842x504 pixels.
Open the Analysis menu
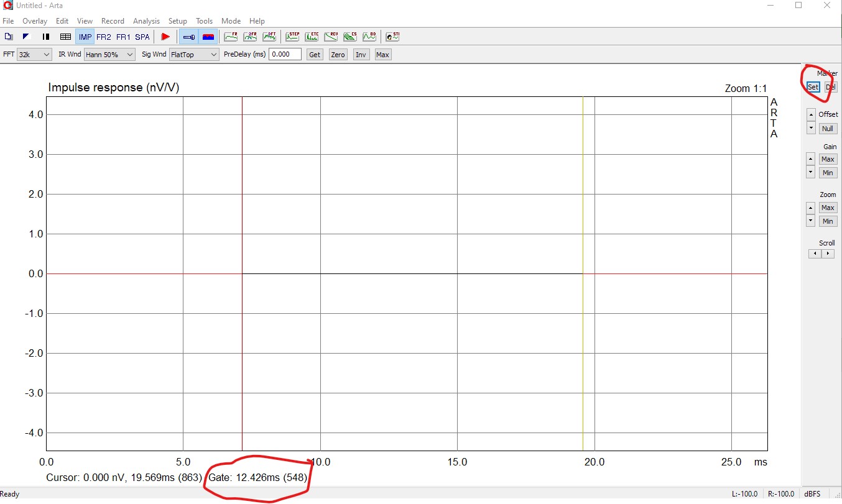[146, 21]
